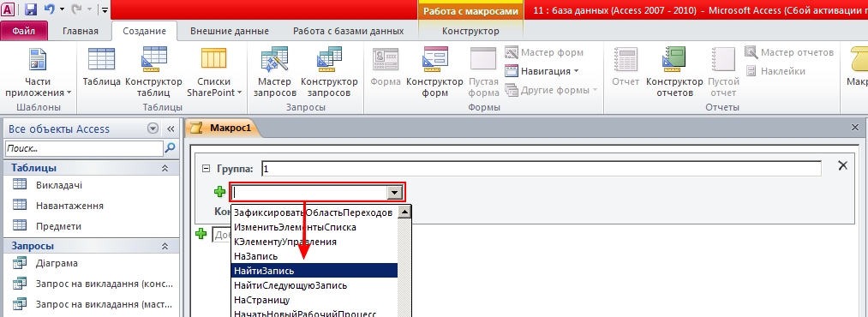Launch Мастер запросов

(274, 73)
